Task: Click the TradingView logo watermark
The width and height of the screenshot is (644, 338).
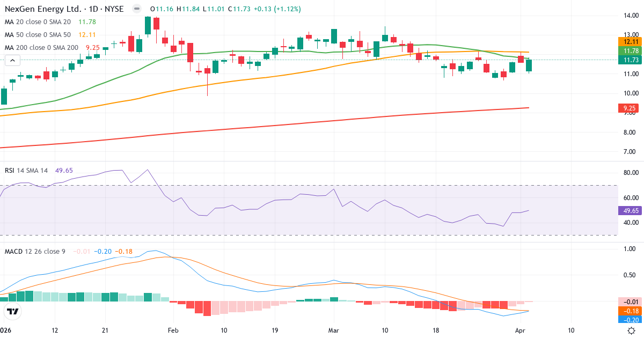Action: pos(13,310)
